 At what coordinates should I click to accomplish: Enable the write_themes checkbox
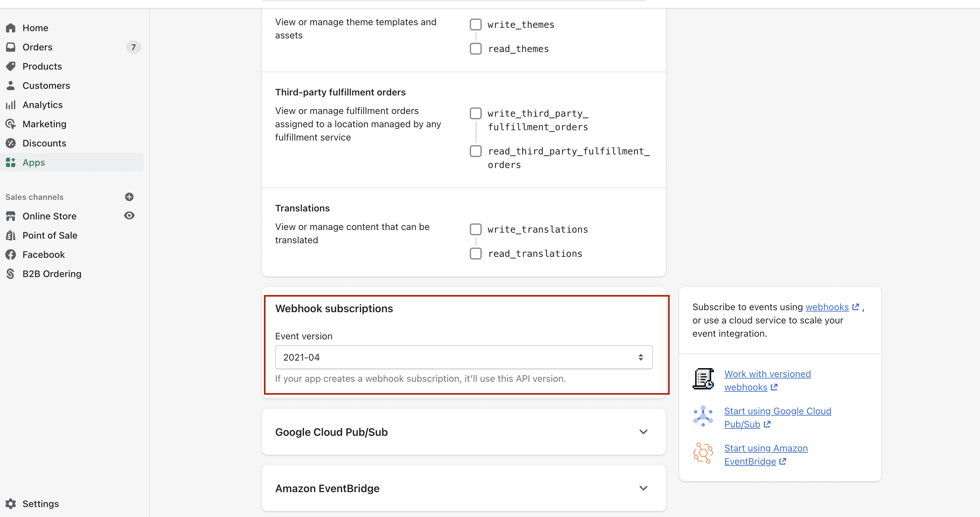pos(475,24)
